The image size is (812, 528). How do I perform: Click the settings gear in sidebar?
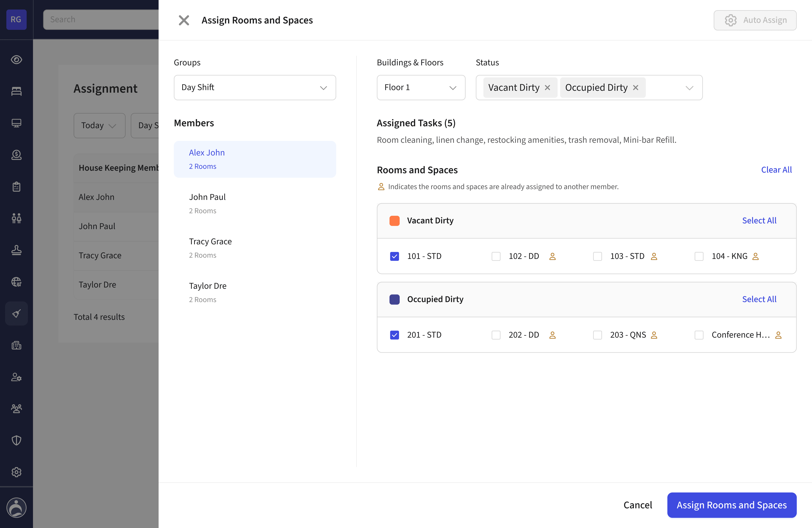coord(16,472)
